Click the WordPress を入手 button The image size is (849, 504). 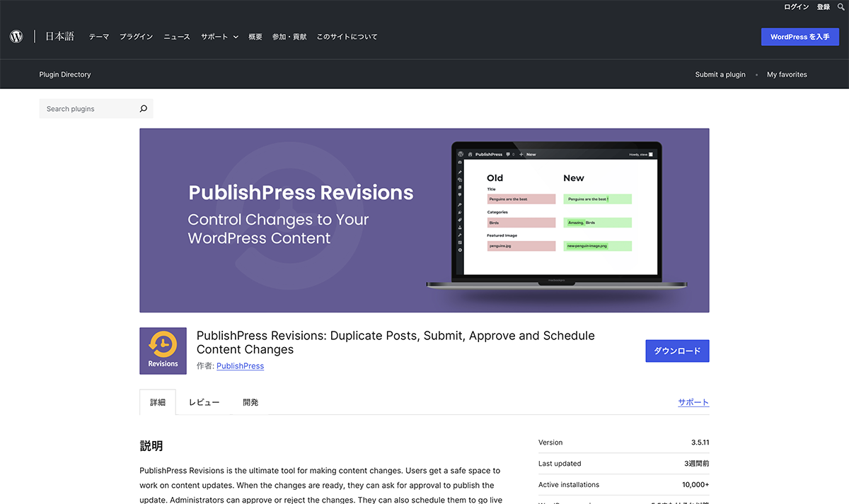pos(799,37)
